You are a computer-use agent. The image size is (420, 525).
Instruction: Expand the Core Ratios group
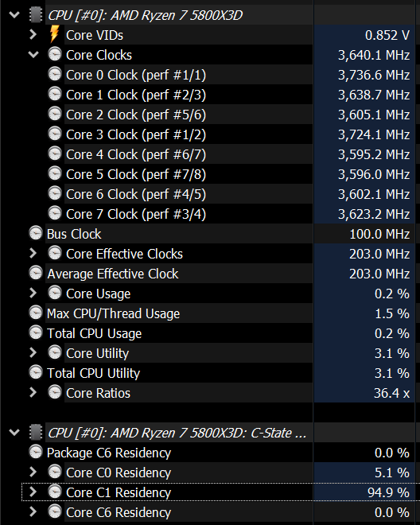(x=33, y=392)
